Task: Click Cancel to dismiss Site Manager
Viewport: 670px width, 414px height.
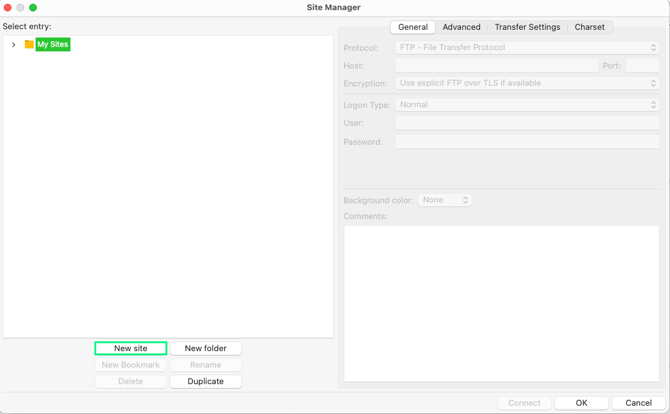Action: point(638,403)
